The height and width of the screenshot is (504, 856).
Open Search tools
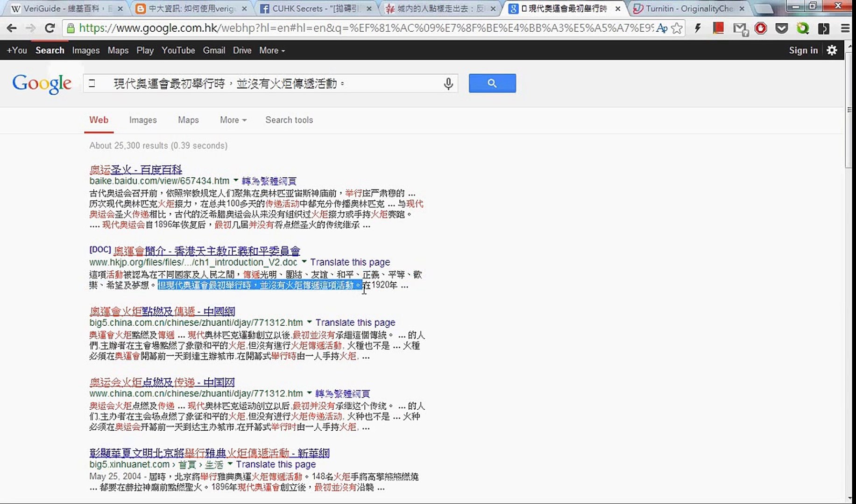(x=289, y=120)
